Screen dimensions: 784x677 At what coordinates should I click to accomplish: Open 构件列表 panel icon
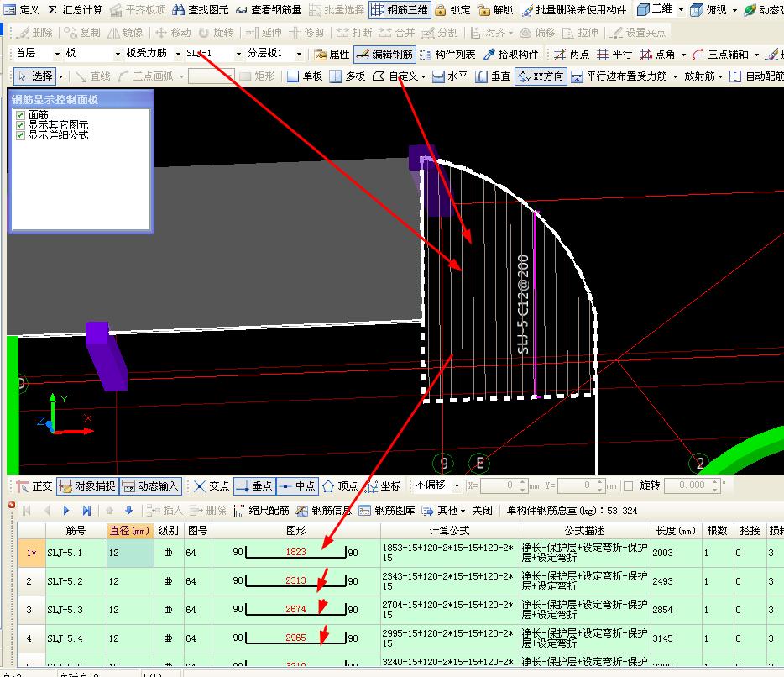pos(426,54)
